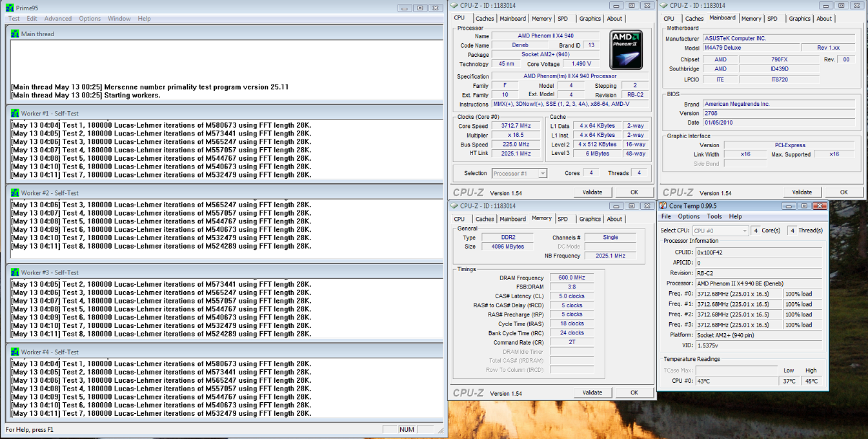Click the Mainboard model M4A79 Deluxe field
This screenshot has width=868, height=439.
click(751, 48)
